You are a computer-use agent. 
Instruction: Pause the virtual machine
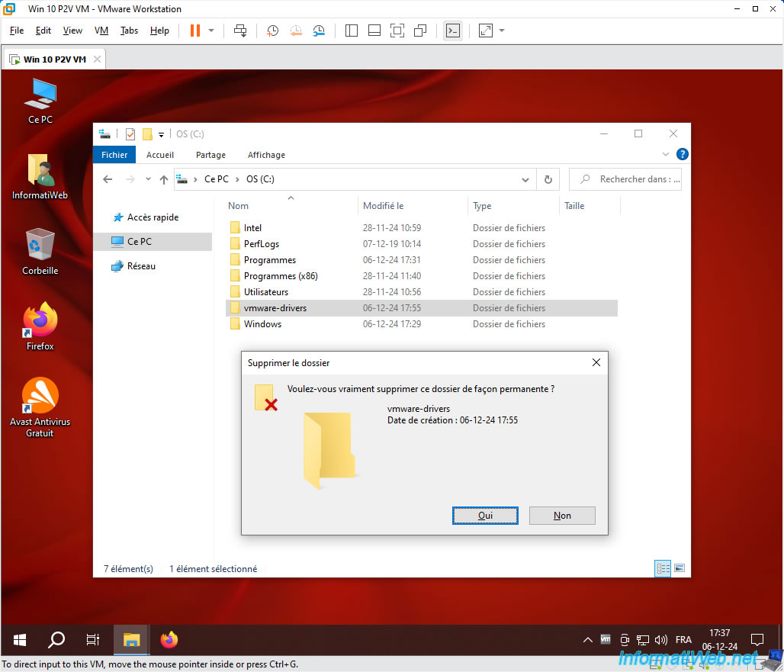click(195, 31)
